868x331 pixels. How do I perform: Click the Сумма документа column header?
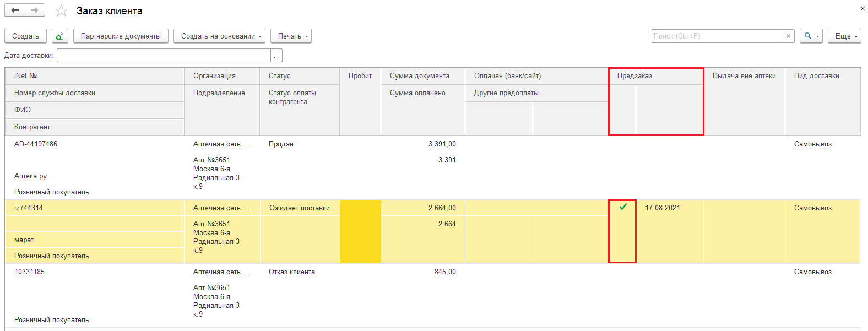point(419,76)
